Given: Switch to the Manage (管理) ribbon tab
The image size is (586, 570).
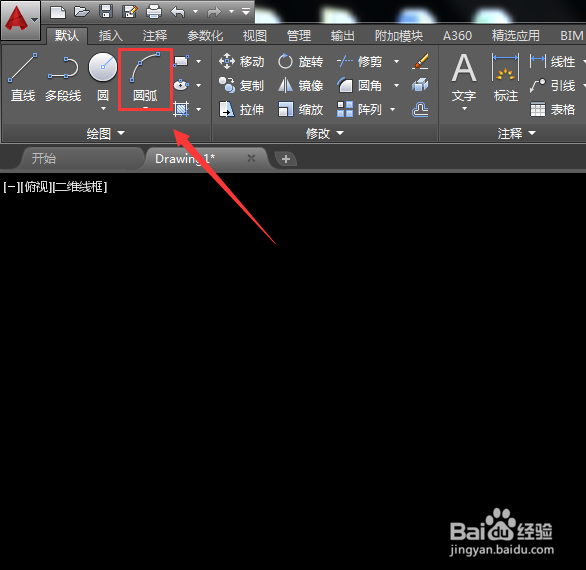Looking at the screenshot, I should point(299,36).
